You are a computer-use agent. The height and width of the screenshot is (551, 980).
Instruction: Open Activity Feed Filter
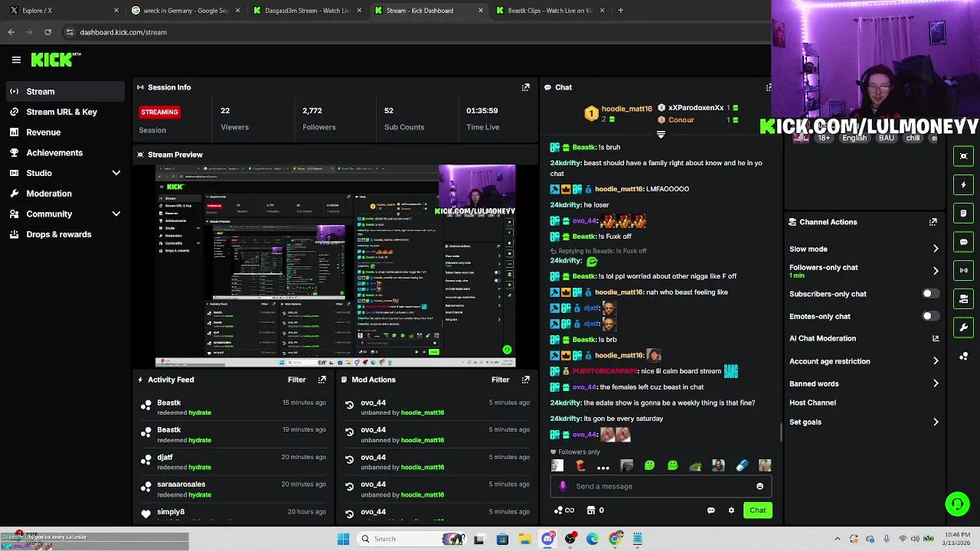(x=297, y=380)
